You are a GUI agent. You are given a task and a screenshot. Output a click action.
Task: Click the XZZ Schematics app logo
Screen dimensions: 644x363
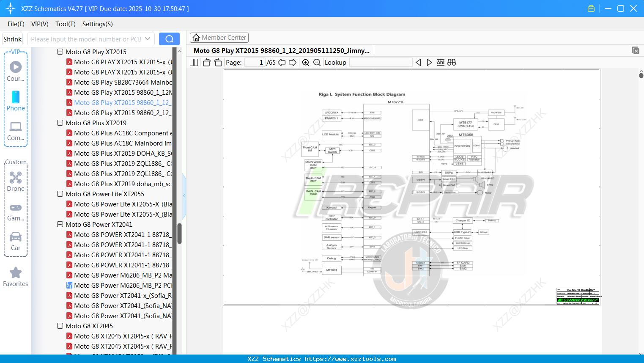pos(11,8)
